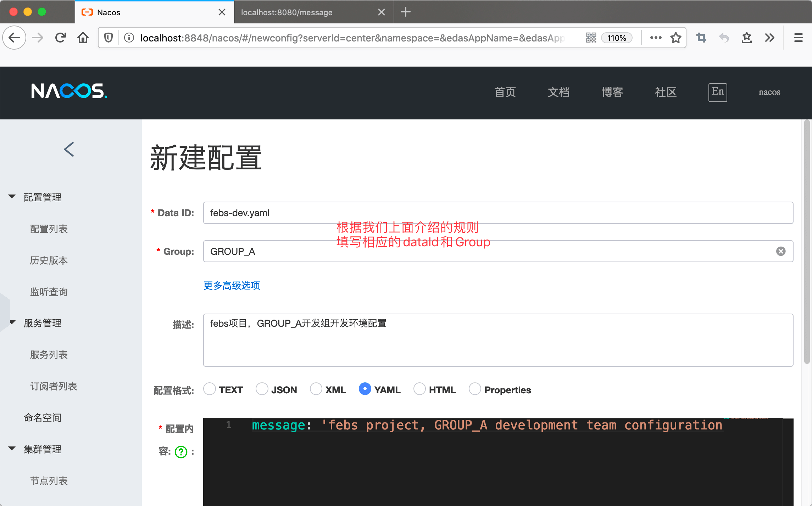Image resolution: width=812 pixels, height=506 pixels.
Task: Click the page vertical scrollbar
Action: [x=807, y=242]
